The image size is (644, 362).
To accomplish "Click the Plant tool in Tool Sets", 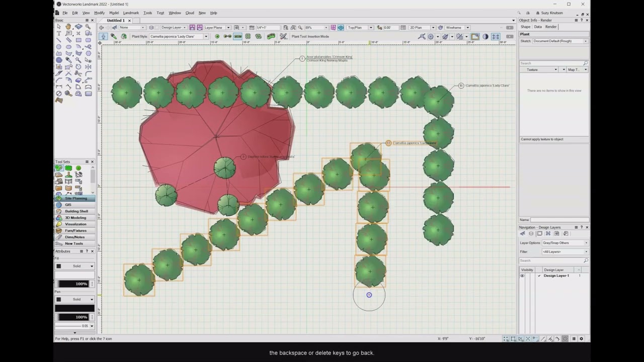I will click(x=59, y=168).
